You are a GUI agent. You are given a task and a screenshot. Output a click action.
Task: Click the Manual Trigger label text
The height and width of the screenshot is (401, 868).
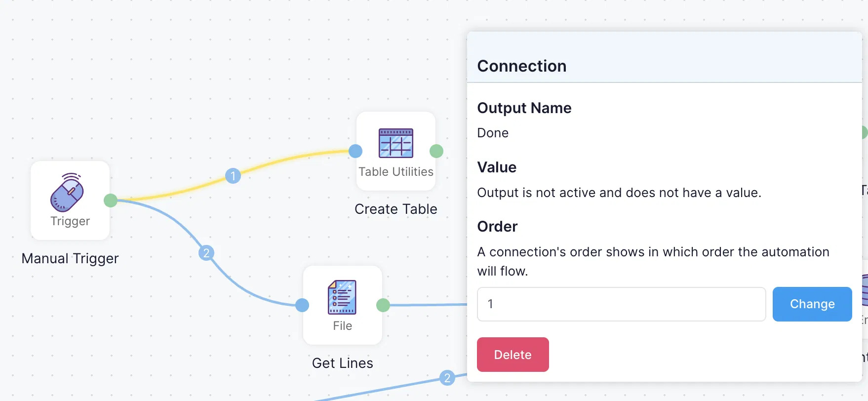(70, 258)
